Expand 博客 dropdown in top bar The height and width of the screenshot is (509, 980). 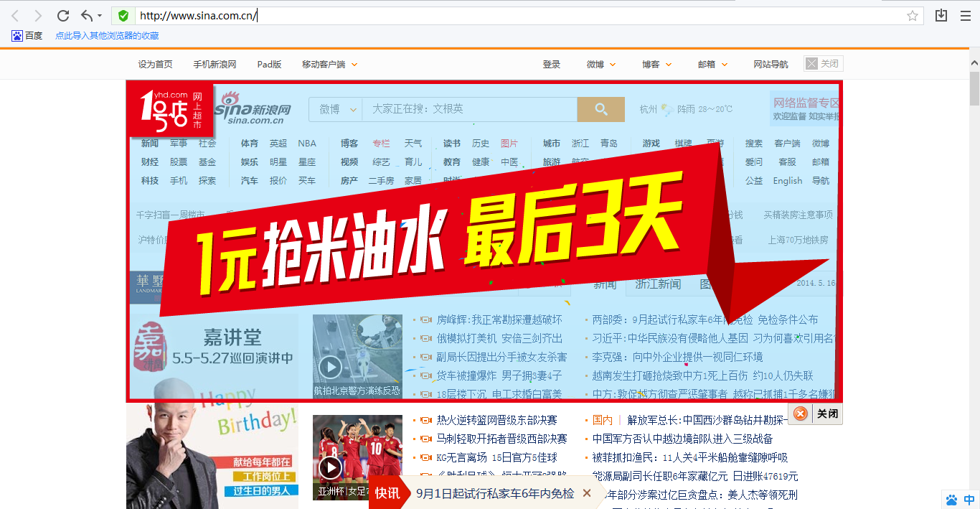(x=657, y=64)
